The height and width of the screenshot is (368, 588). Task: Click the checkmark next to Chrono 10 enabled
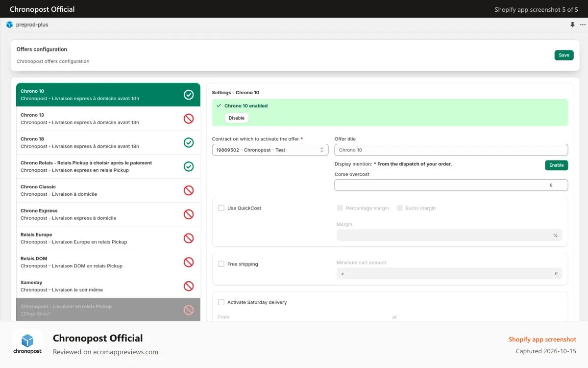coord(219,105)
